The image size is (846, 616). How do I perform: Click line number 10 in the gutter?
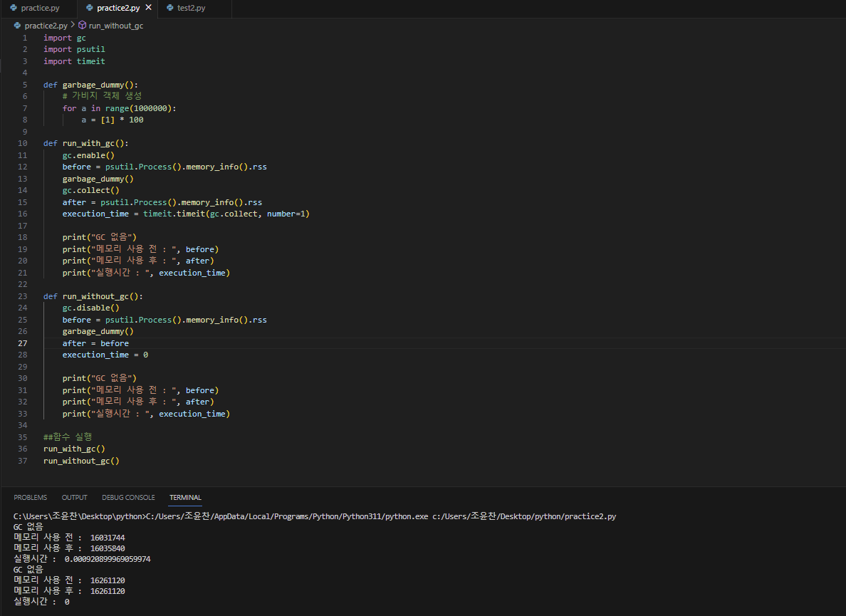click(23, 143)
